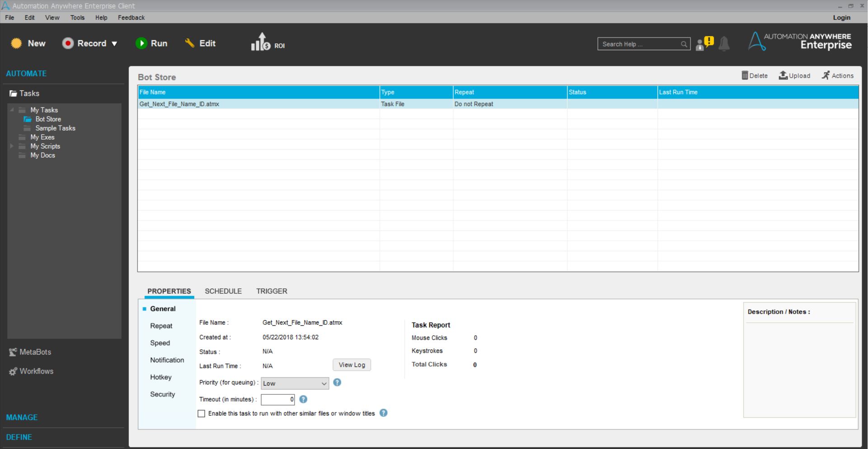The height and width of the screenshot is (449, 868).
Task: Click the notifications bell icon
Action: (x=724, y=44)
